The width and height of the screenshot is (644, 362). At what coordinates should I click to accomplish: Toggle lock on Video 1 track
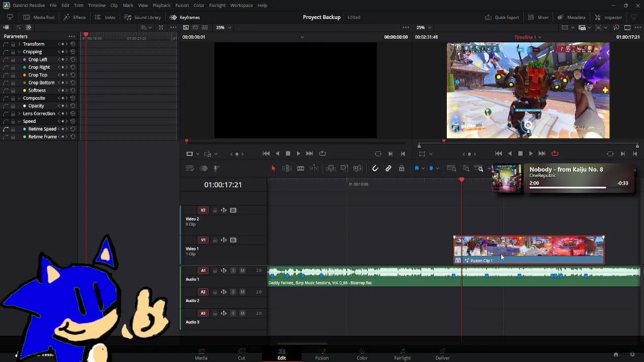point(215,240)
